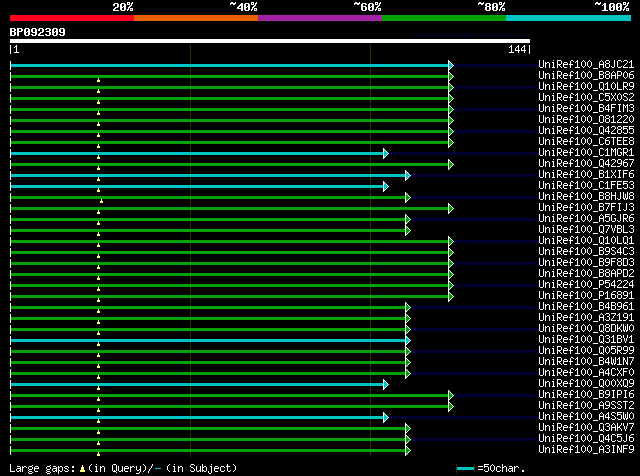Click the cyan alignment bar for UniRef100_C1MGR1
Screen dimensions: 640x476
[197, 153]
